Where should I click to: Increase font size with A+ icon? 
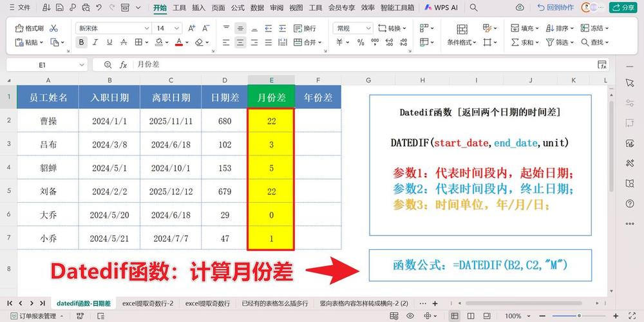point(192,28)
